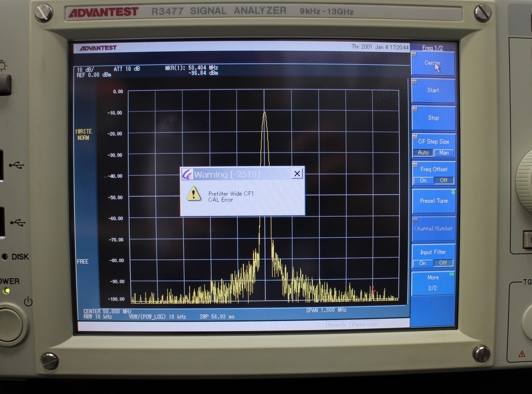The height and width of the screenshot is (394, 532).
Task: Go to More 2/2 menu page
Action: click(433, 283)
